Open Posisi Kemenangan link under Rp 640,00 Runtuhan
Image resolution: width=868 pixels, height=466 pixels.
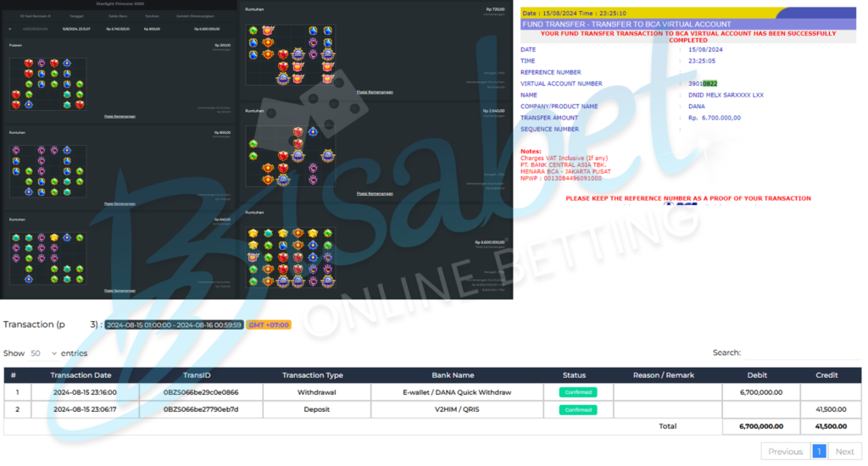(x=120, y=291)
